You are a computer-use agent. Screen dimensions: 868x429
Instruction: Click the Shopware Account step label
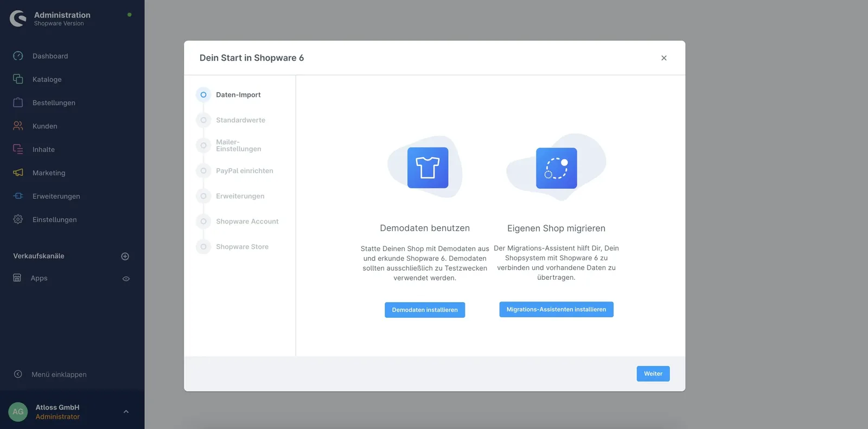(247, 221)
